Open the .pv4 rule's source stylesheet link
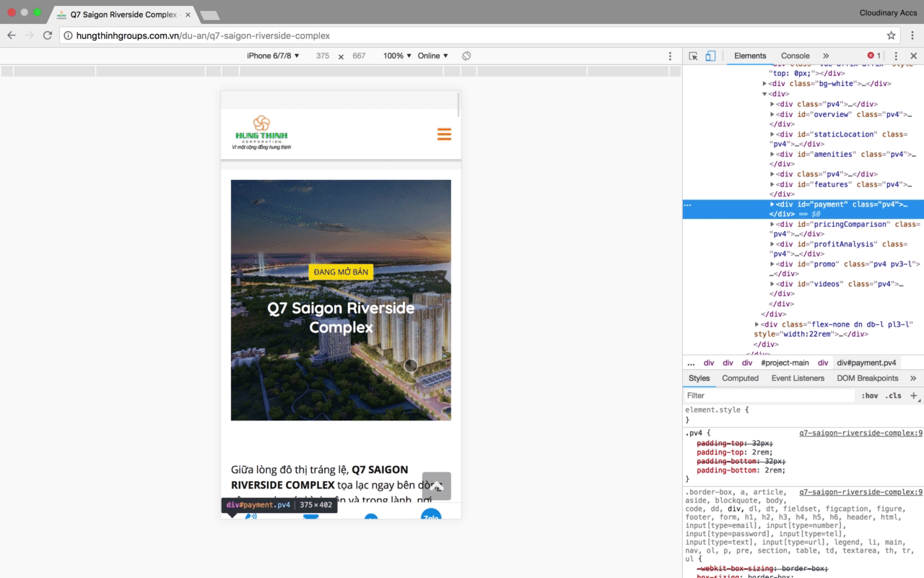The height and width of the screenshot is (578, 924). coord(860,433)
